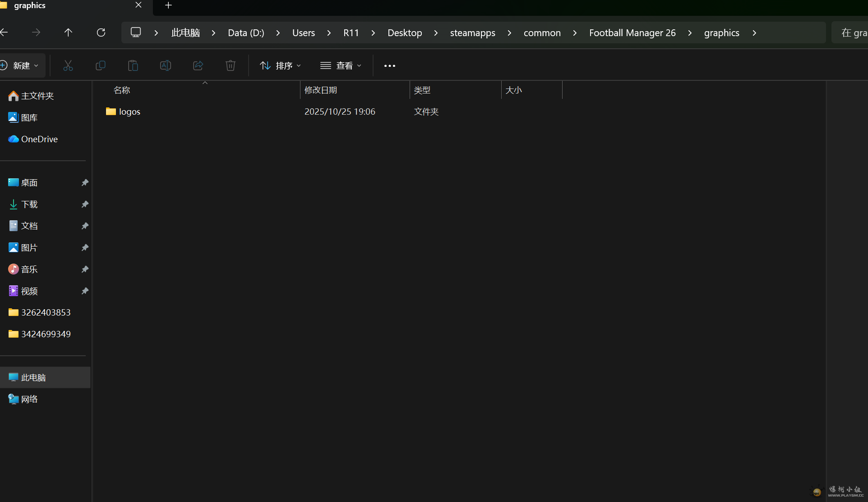Viewport: 868px width, 502px height.
Task: Click the Paste clipboard icon
Action: (133, 66)
